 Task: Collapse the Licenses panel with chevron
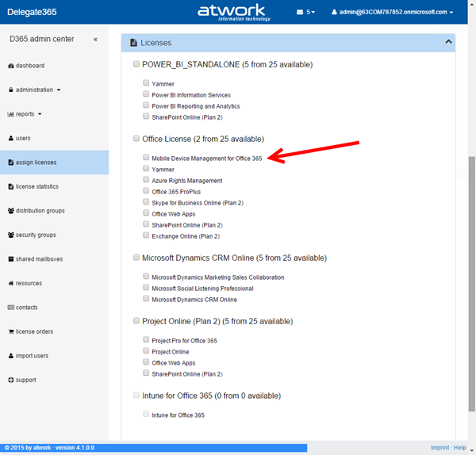point(448,42)
